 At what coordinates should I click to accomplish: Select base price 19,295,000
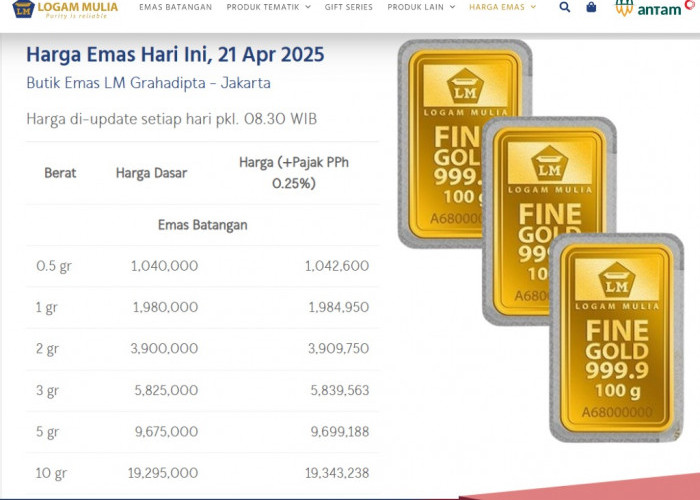click(163, 473)
